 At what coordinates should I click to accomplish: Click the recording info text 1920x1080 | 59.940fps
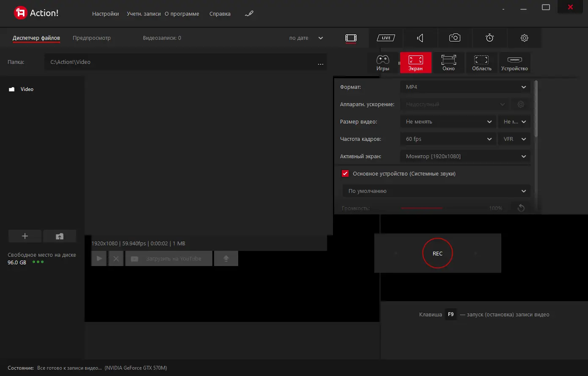[x=138, y=244]
